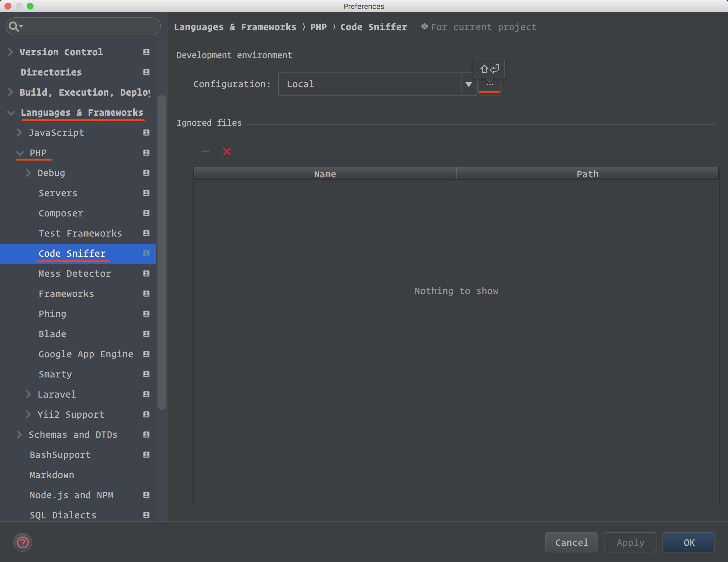The image size is (728, 562).
Task: Confirm settings with the OK button
Action: coord(688,542)
